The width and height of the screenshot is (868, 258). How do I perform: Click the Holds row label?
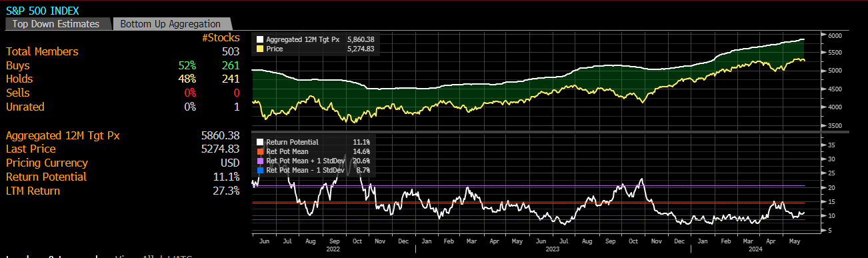19,79
